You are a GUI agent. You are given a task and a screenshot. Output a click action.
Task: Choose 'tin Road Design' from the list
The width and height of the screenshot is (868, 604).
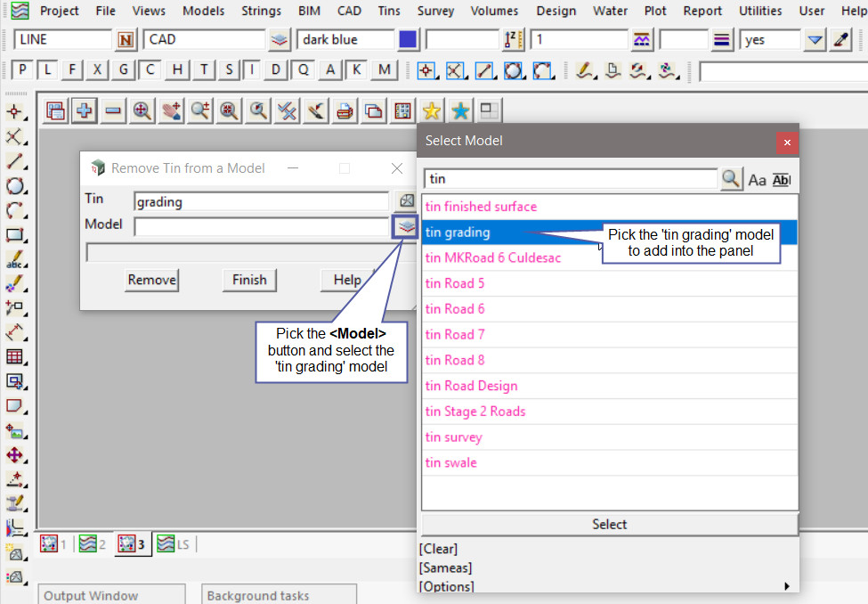click(471, 386)
